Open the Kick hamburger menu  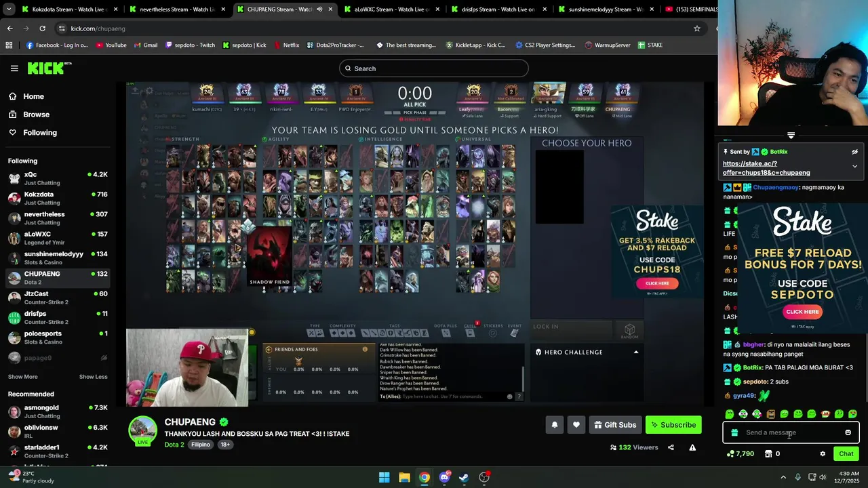pos(14,68)
